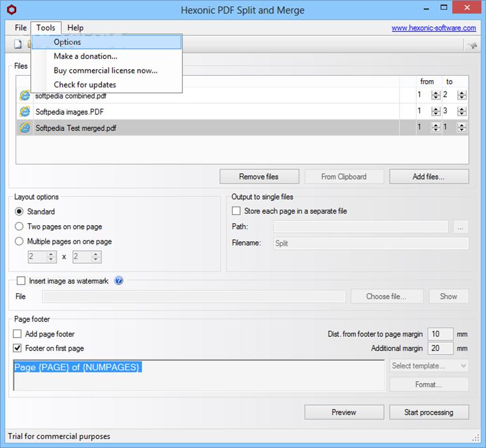Screen dimensions: 486x448
Task: Click the Add files... button
Action: tap(428, 177)
